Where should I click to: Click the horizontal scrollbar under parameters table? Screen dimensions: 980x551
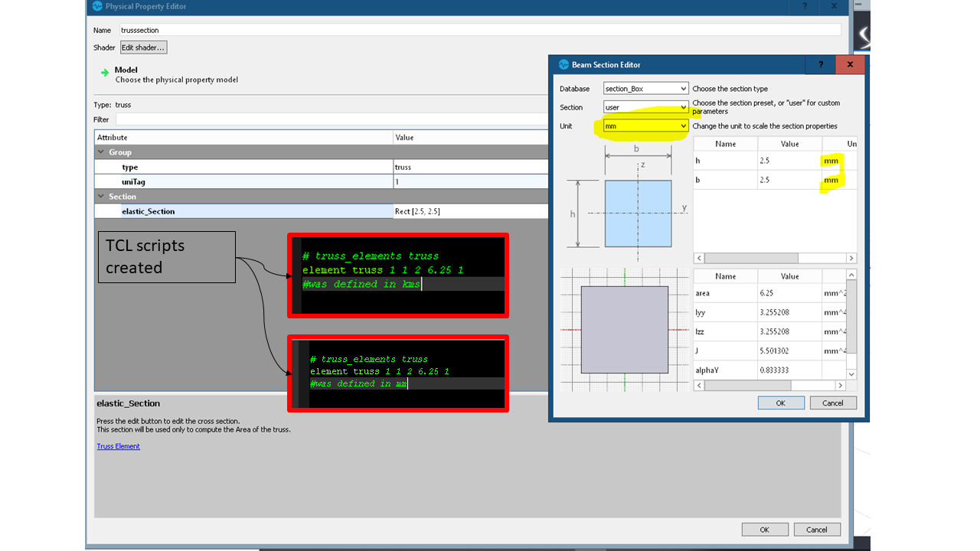[x=751, y=259]
